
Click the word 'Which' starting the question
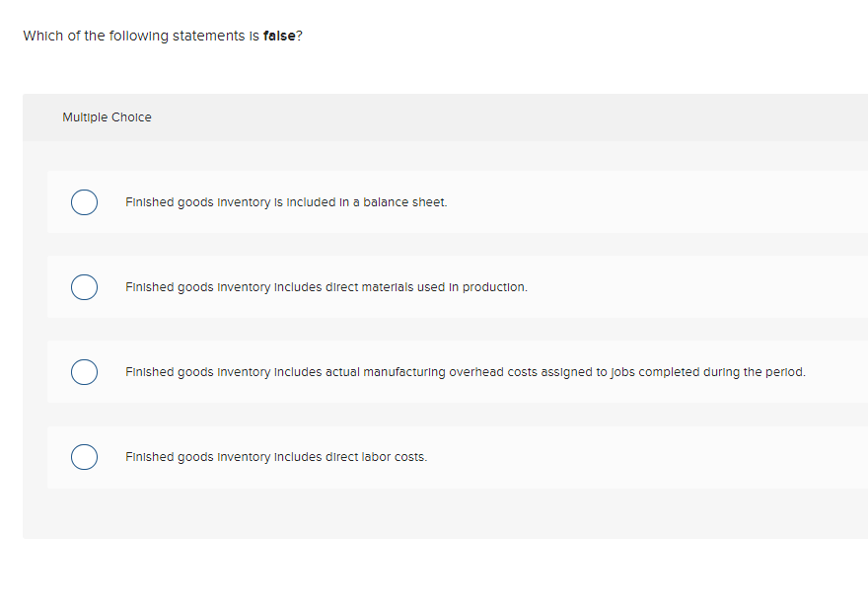click(x=42, y=37)
